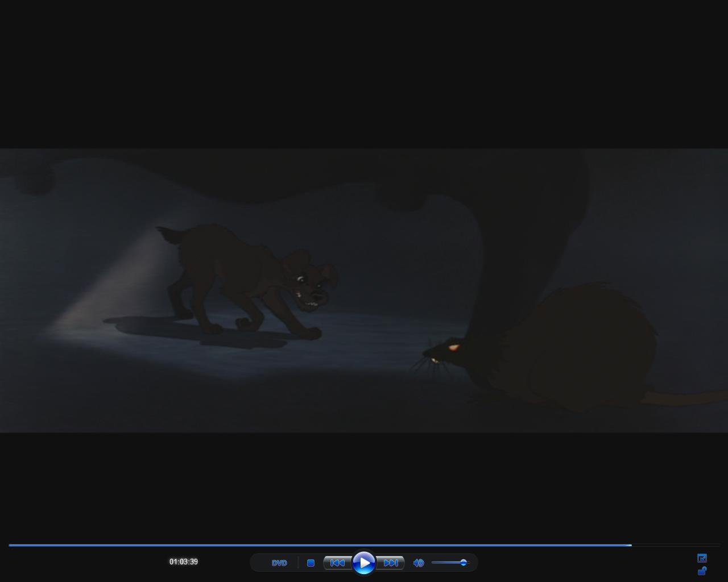728x582 pixels.
Task: Seek back to the middle of the progress bar
Action: (364, 545)
